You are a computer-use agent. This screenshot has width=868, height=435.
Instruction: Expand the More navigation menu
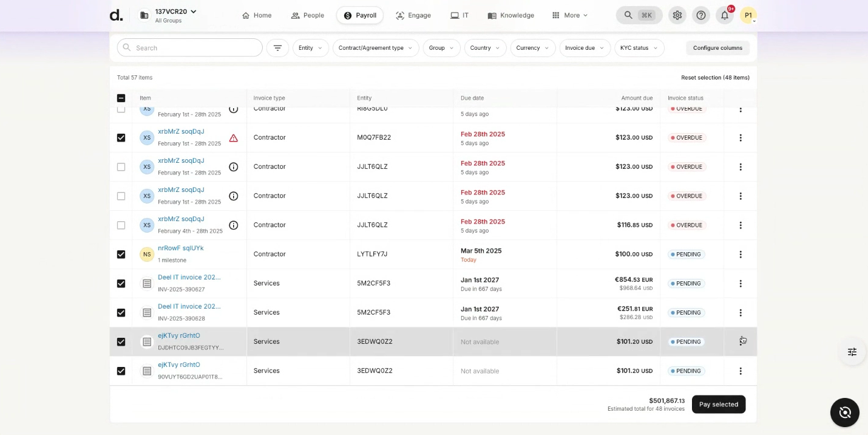tap(569, 15)
